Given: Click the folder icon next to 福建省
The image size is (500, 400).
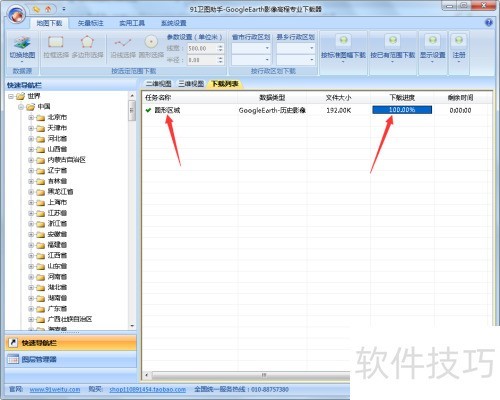Looking at the screenshot, I should tap(40, 245).
